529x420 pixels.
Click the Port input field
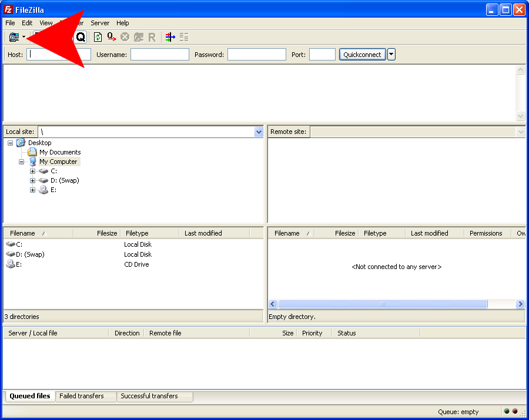pos(322,54)
